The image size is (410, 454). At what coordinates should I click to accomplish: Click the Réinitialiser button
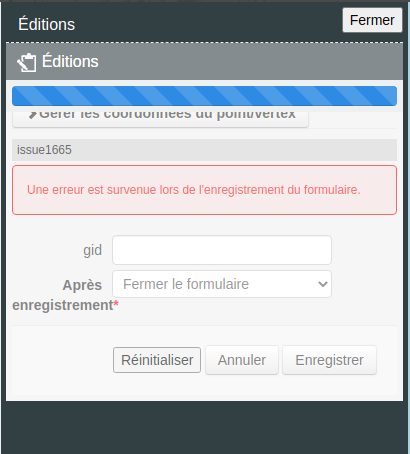tap(157, 360)
